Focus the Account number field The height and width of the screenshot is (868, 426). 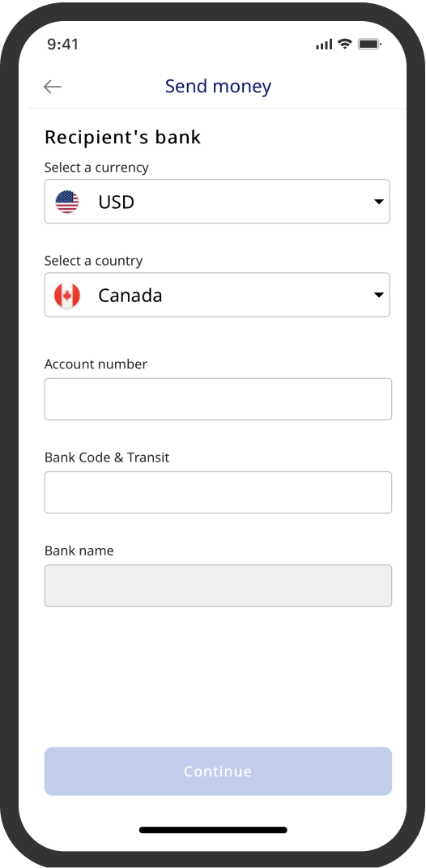pos(218,399)
